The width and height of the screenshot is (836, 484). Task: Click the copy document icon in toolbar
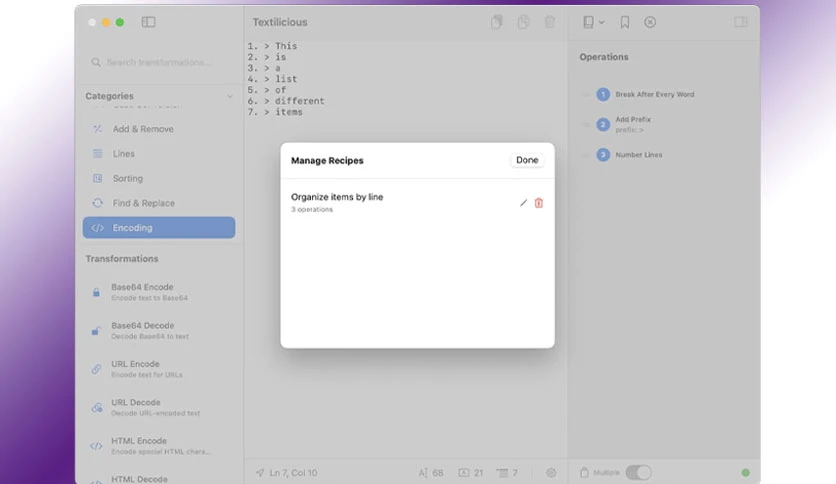(496, 22)
